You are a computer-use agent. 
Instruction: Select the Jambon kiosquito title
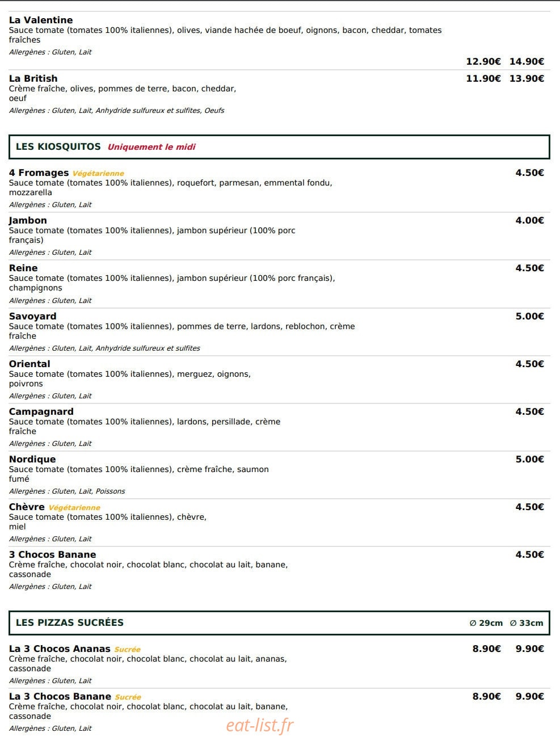tap(28, 220)
